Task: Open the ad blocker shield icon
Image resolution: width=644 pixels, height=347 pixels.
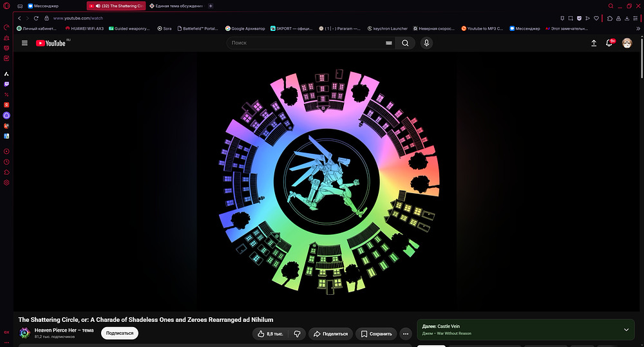Action: (x=579, y=18)
